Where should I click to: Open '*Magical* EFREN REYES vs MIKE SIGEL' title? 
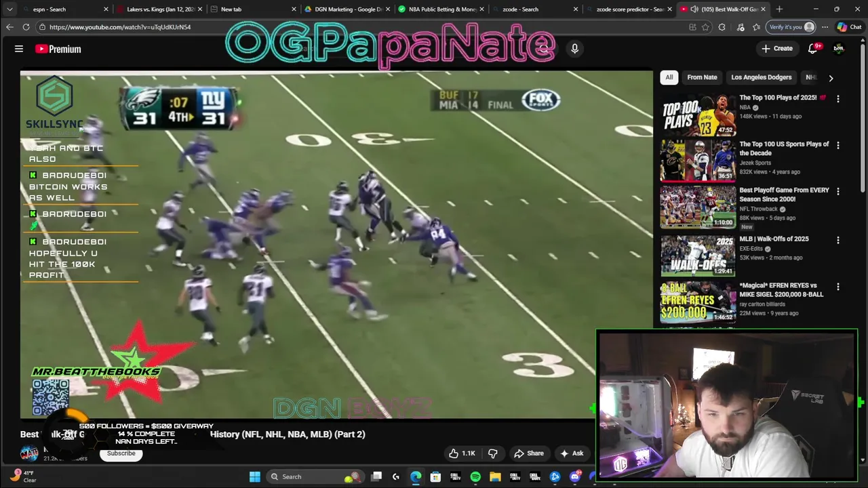point(781,290)
